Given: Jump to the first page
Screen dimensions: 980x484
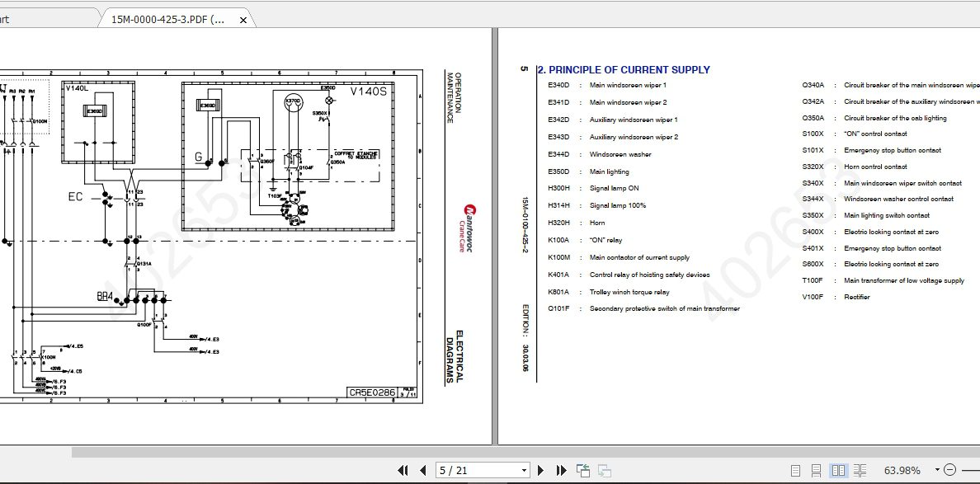Looking at the screenshot, I should coord(403,469).
